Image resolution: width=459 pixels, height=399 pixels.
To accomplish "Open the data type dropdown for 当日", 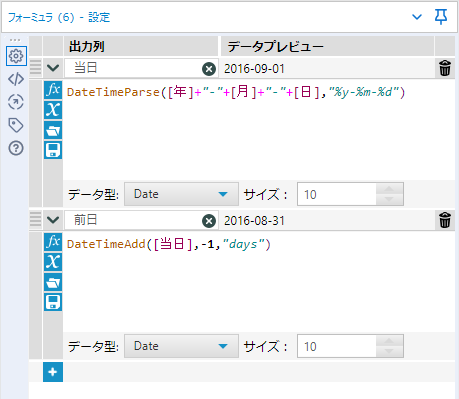I will tap(181, 194).
